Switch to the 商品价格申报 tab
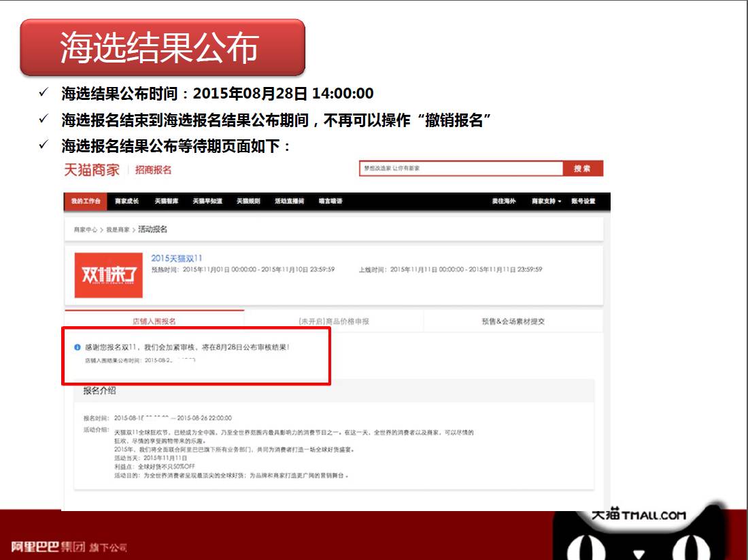The width and height of the screenshot is (748, 560). point(334,321)
